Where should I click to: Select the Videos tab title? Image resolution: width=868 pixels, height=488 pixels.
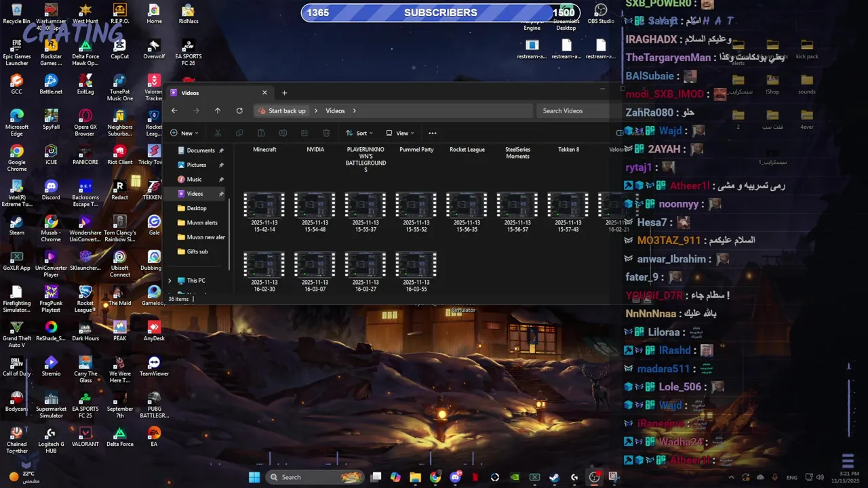coord(190,93)
